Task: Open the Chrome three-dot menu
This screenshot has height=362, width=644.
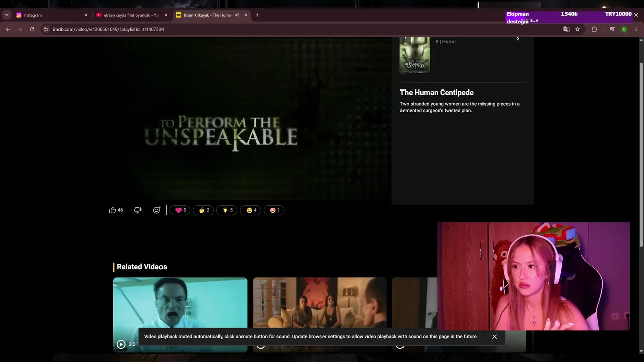Action: (x=636, y=29)
